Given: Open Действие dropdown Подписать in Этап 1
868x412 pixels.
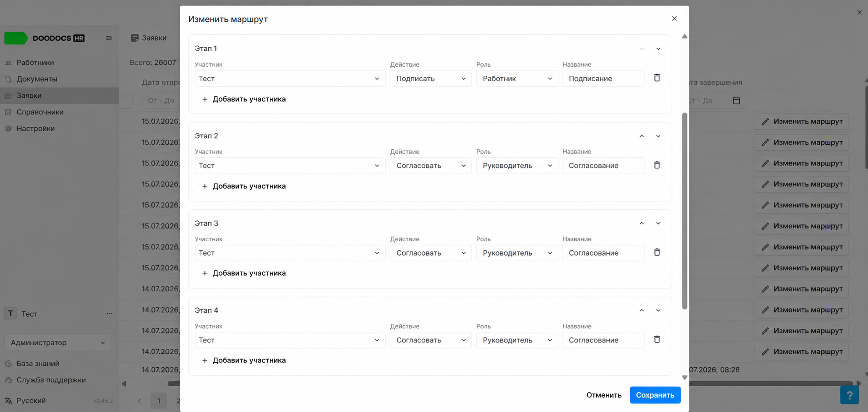Looking at the screenshot, I should tap(430, 79).
